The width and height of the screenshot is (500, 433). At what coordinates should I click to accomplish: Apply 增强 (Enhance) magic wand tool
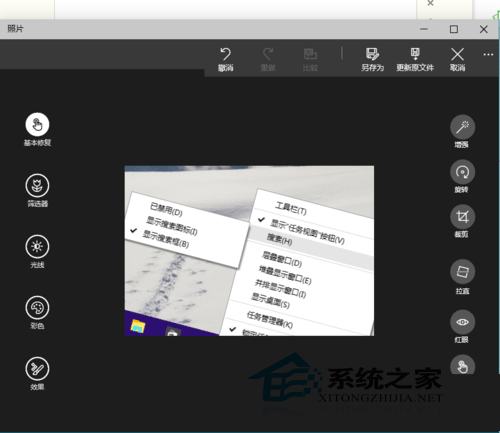(x=462, y=127)
